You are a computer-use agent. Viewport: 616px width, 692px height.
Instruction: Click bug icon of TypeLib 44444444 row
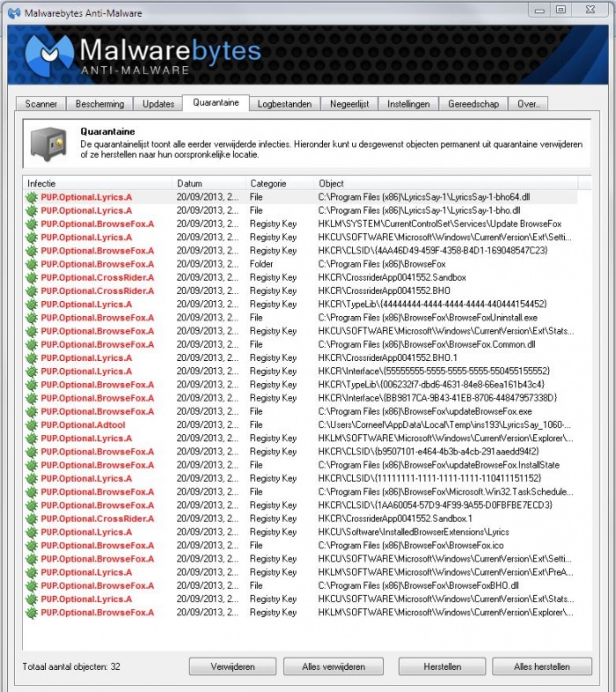(32, 304)
